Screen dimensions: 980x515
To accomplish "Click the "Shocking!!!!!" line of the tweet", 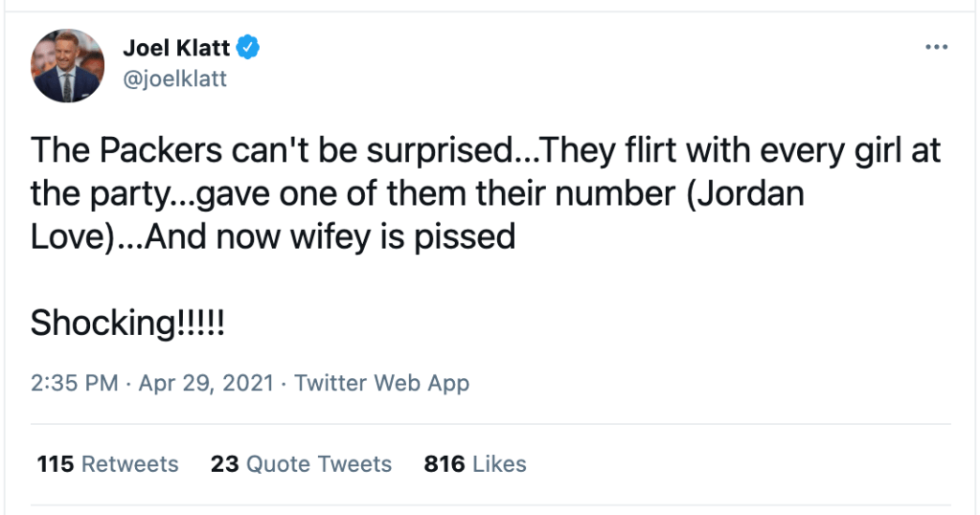I will [126, 323].
